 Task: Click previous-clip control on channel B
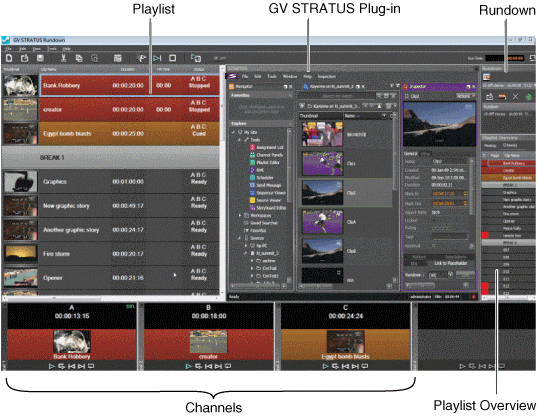(x=208, y=366)
